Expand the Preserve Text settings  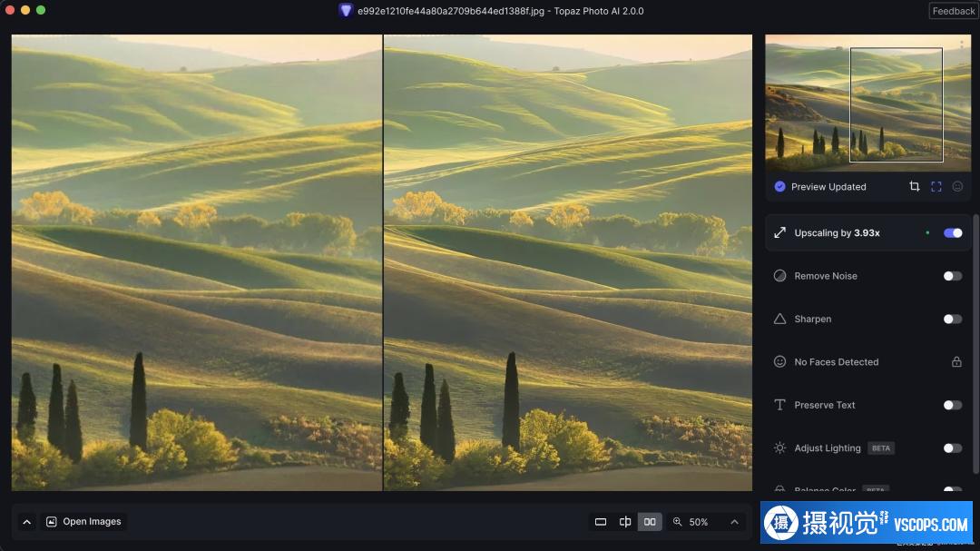(x=868, y=405)
